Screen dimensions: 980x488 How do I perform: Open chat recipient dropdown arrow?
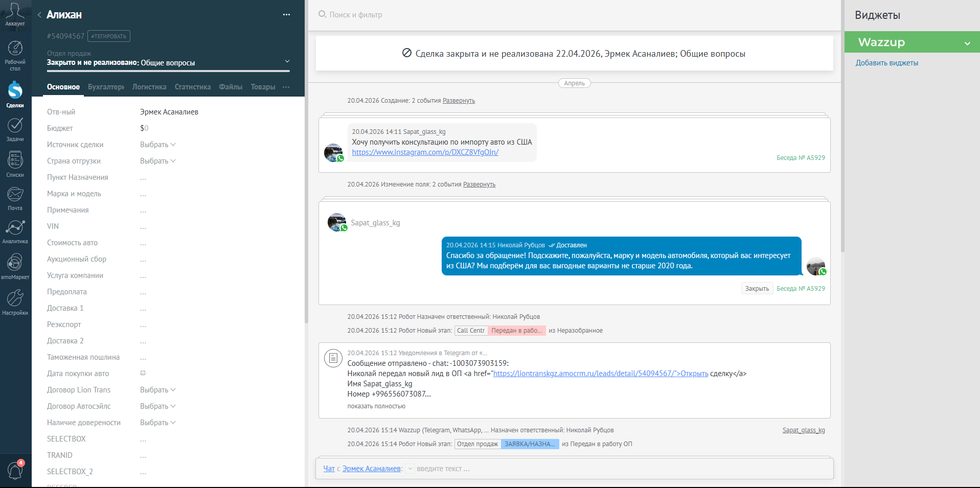pos(410,469)
